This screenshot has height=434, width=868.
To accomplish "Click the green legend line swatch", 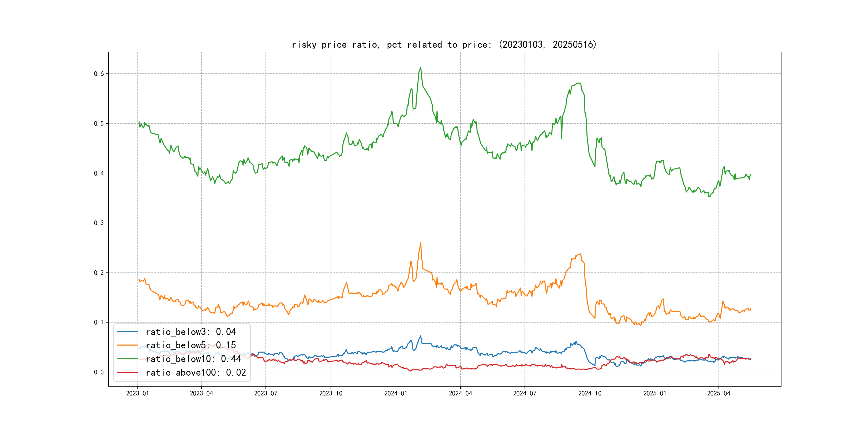I will coord(127,359).
